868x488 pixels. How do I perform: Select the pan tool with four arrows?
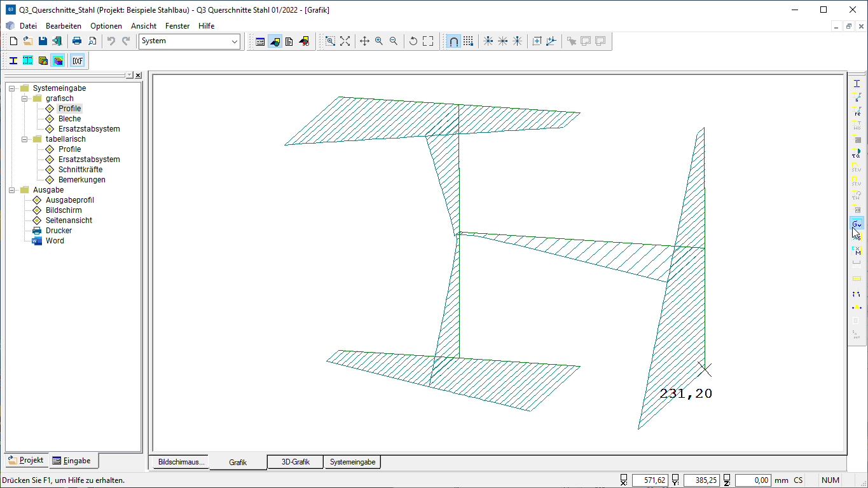click(364, 41)
